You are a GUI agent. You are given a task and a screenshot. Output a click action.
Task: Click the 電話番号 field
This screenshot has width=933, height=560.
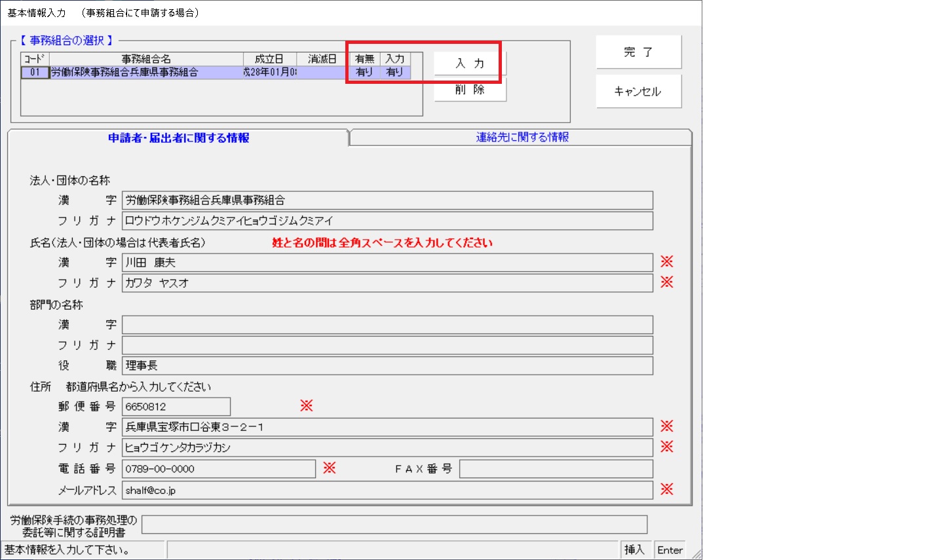(x=218, y=469)
